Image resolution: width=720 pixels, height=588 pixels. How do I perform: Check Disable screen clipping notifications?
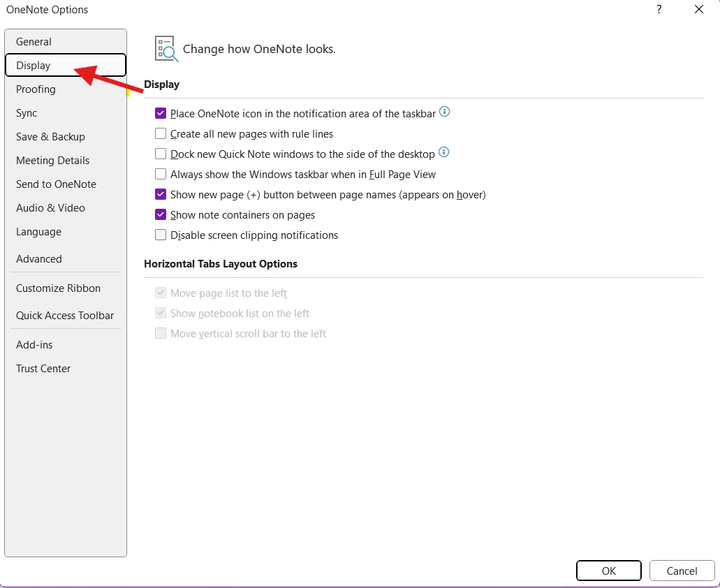(x=160, y=235)
